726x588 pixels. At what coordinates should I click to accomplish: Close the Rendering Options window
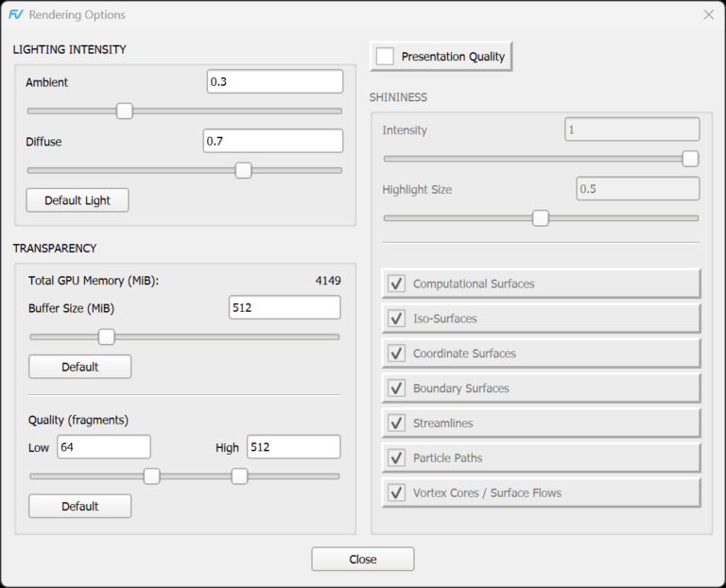708,15
